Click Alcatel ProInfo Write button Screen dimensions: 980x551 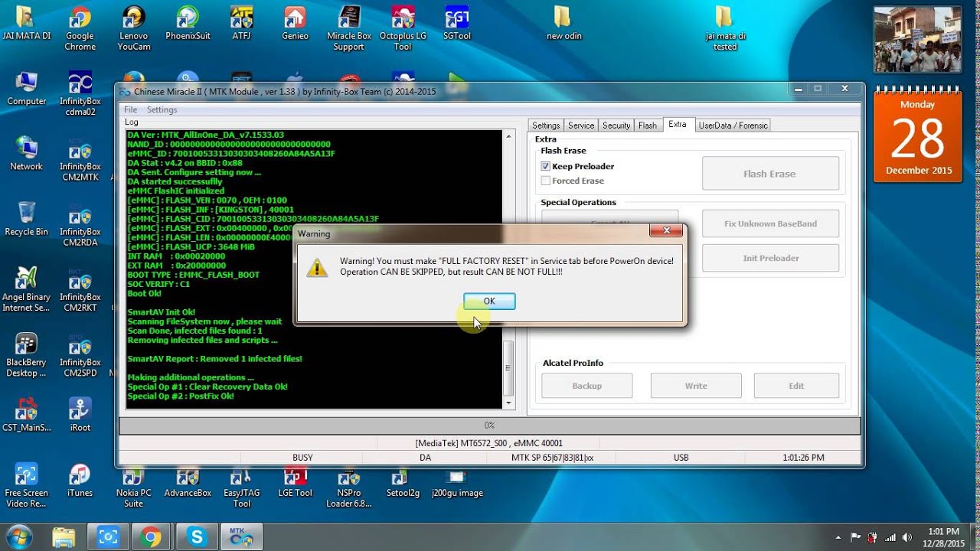point(696,386)
